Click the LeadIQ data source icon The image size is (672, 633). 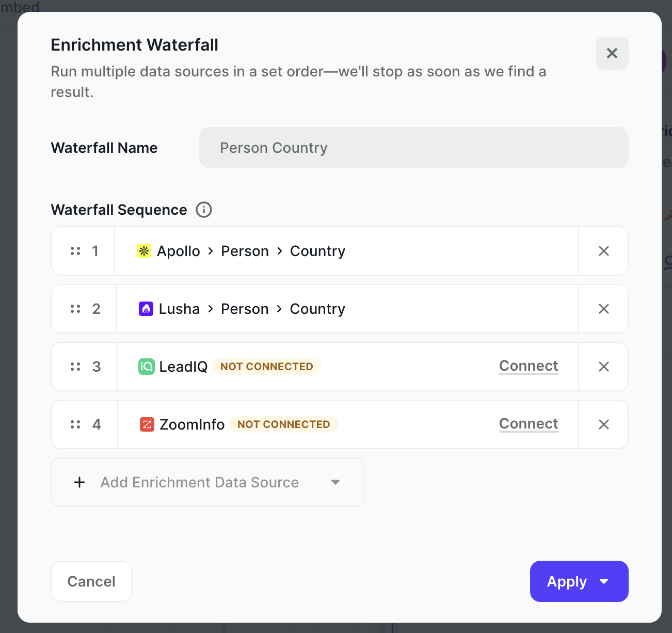147,367
